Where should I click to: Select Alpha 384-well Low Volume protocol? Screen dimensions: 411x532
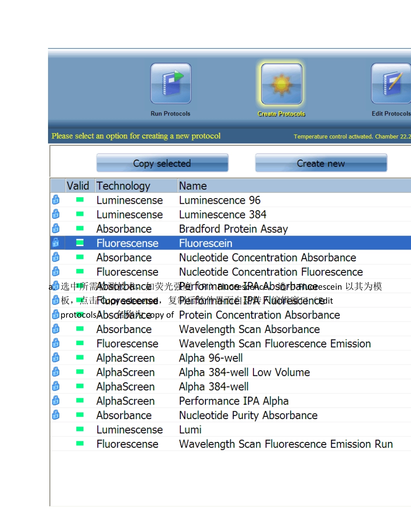[x=244, y=372]
